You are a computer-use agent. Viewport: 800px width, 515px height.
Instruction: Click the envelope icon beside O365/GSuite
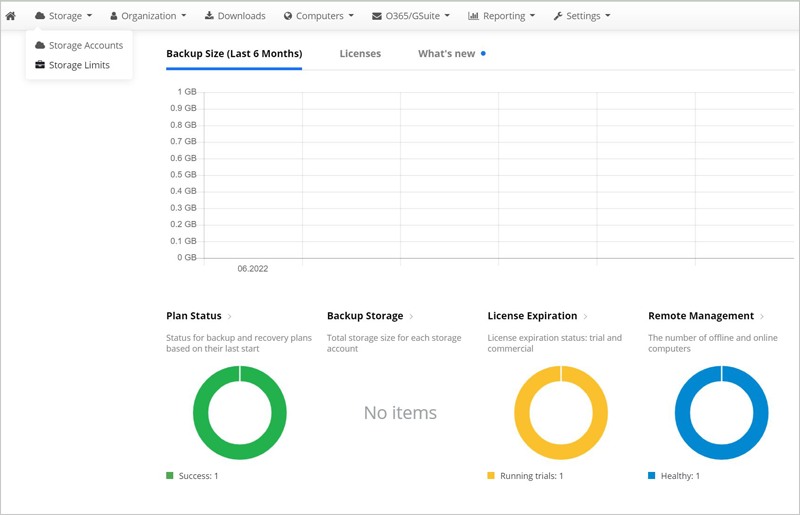point(377,16)
